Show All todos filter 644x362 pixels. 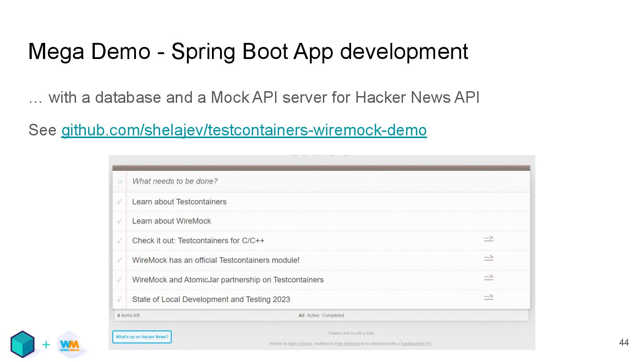[x=301, y=316]
